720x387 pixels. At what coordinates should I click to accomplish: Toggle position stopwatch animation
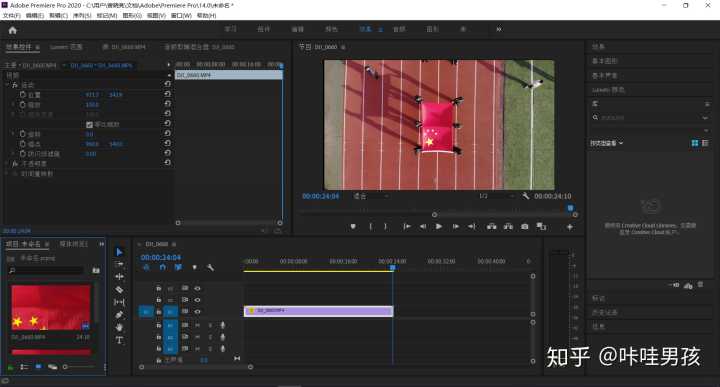[x=22, y=95]
